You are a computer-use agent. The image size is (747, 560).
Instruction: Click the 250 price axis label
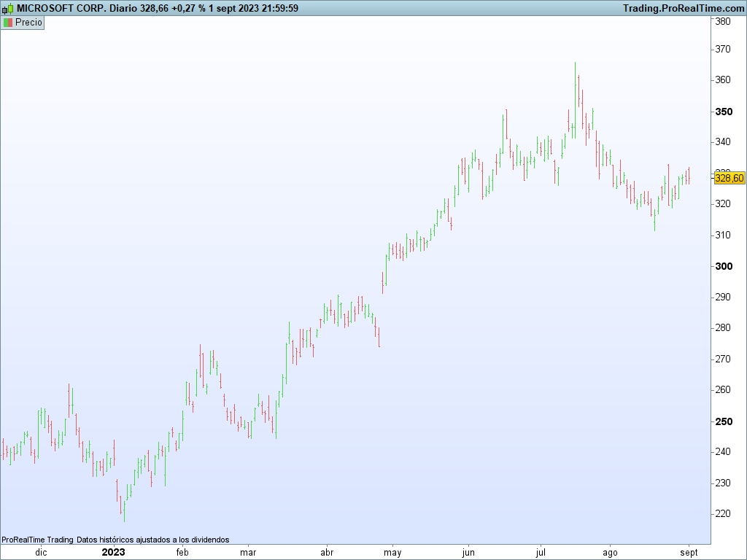(724, 421)
